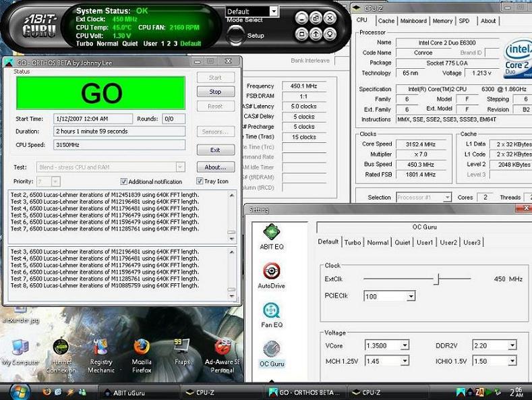Screen dimensions: 532x400
Task: Open Orthos Priority dropdown
Action: tap(56, 181)
